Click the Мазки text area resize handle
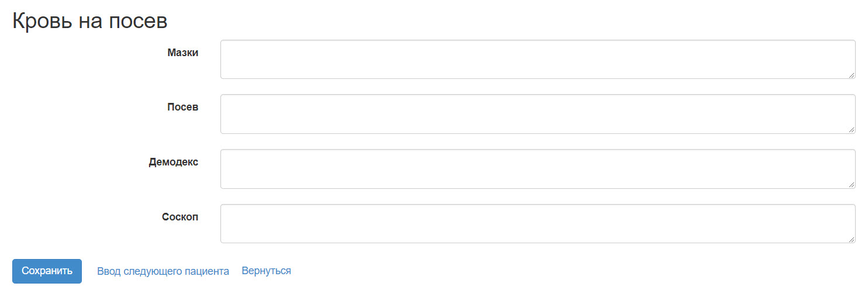The height and width of the screenshot is (297, 868). 852,75
